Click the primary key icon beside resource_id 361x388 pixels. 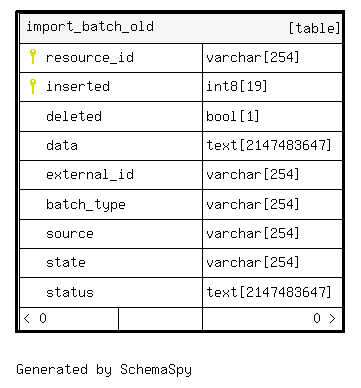[33, 56]
